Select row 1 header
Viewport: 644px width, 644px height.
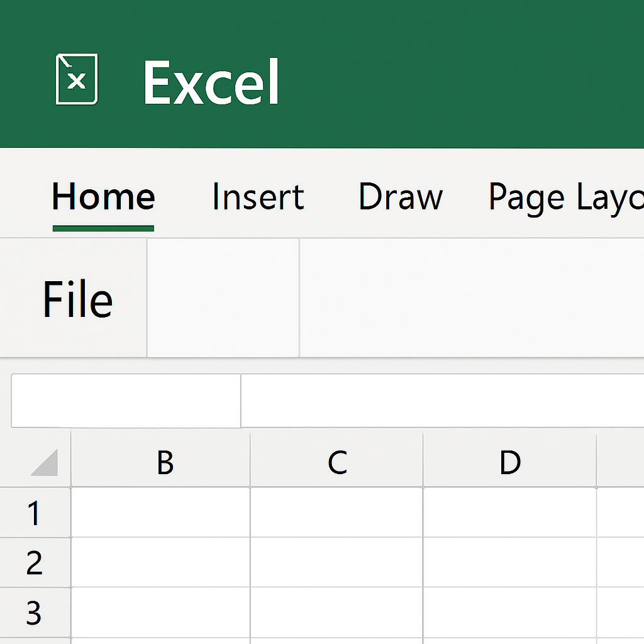point(35,513)
